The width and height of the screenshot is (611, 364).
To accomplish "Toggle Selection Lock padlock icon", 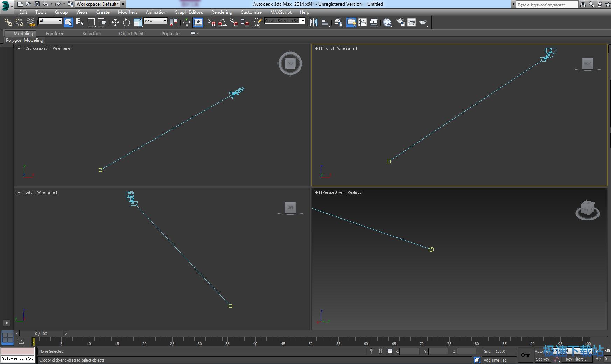I will click(x=380, y=351).
